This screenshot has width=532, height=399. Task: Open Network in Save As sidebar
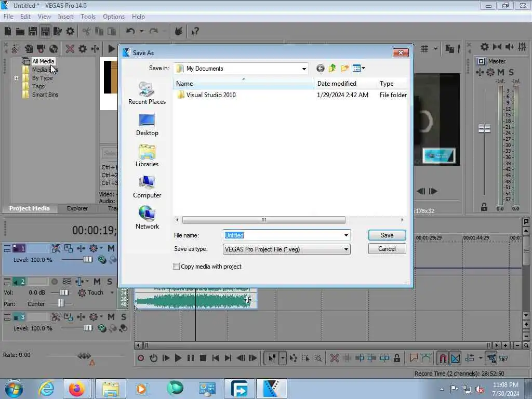[x=147, y=218]
